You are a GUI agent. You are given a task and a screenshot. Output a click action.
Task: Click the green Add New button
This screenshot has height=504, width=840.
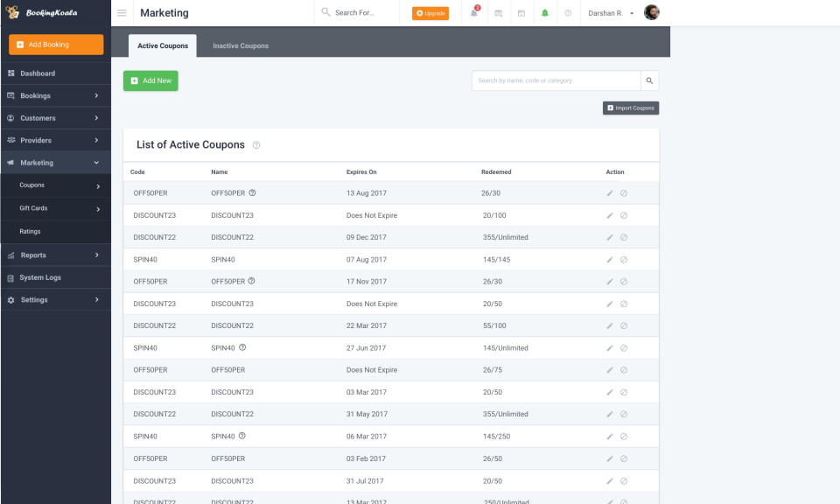pos(150,80)
